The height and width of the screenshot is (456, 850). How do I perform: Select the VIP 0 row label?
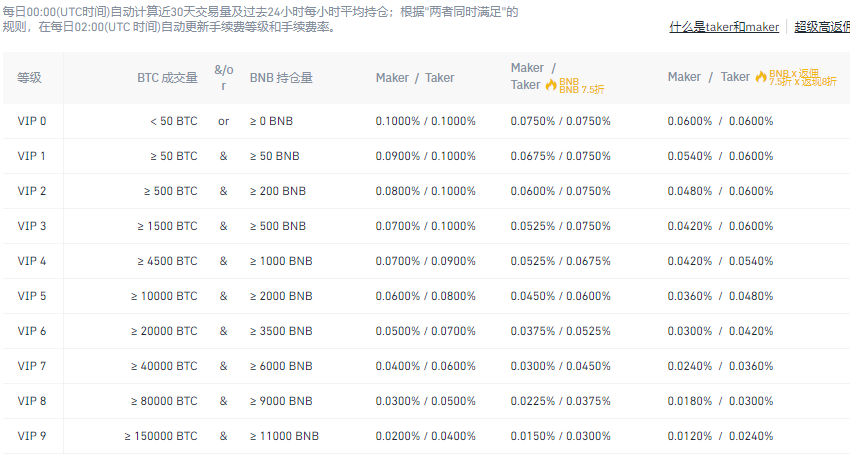pos(32,121)
